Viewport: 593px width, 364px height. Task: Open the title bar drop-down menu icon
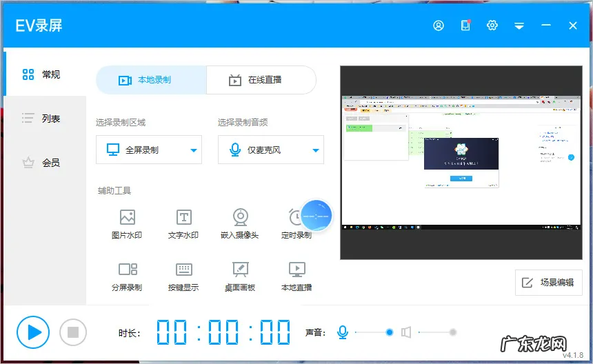coord(519,26)
